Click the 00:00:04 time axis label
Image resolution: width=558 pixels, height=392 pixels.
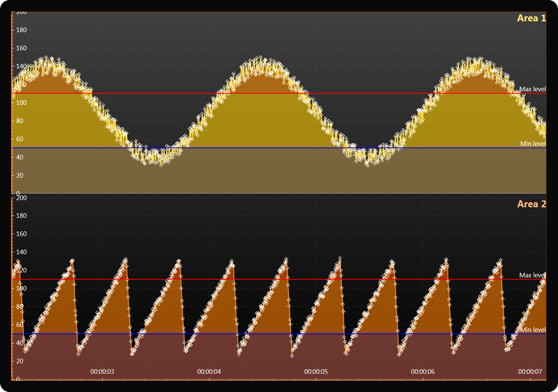(209, 371)
